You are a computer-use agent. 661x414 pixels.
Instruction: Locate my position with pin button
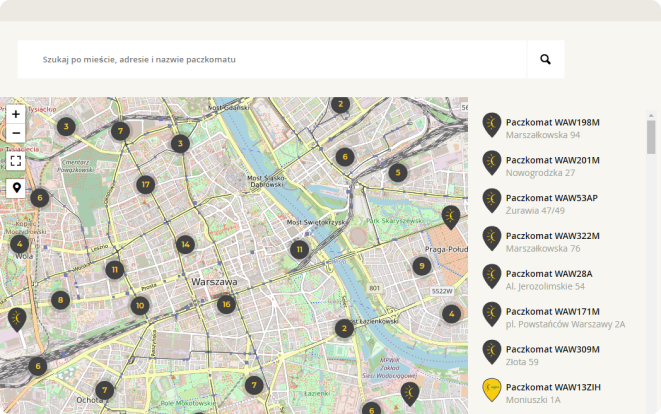[x=16, y=188]
